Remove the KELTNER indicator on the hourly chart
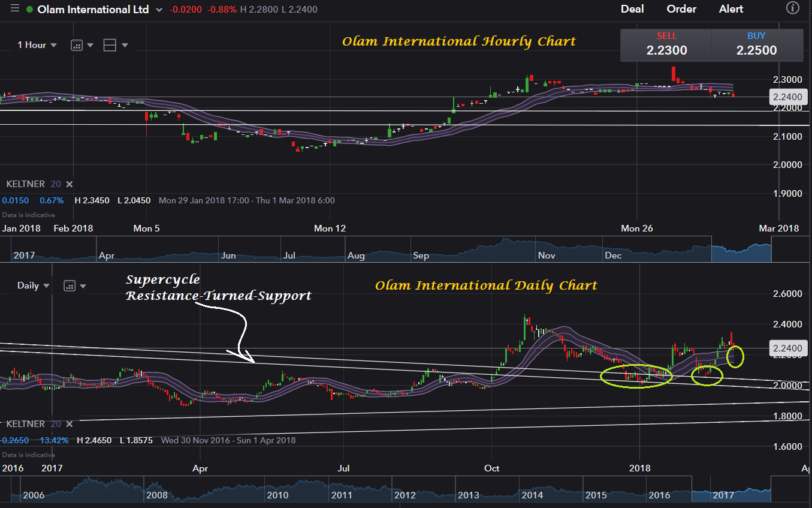Screen dimensions: 812x508 [x=69, y=184]
